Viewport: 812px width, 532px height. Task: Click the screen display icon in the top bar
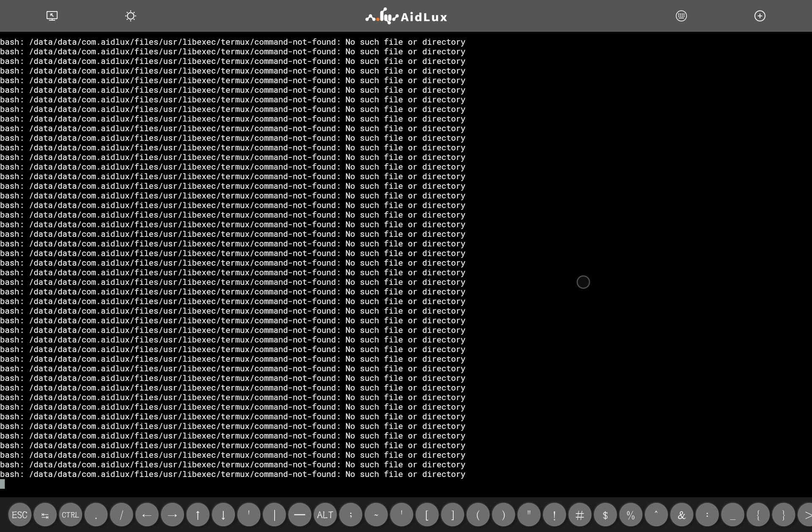[x=52, y=16]
